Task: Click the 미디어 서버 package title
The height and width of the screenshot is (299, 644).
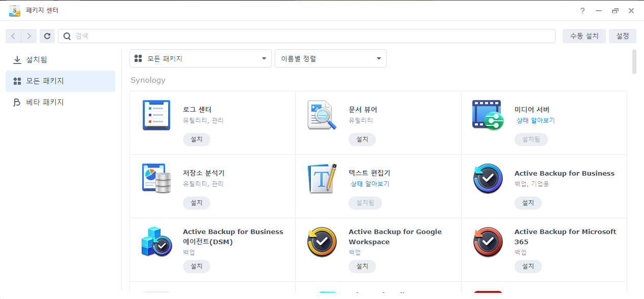Action: (x=532, y=110)
